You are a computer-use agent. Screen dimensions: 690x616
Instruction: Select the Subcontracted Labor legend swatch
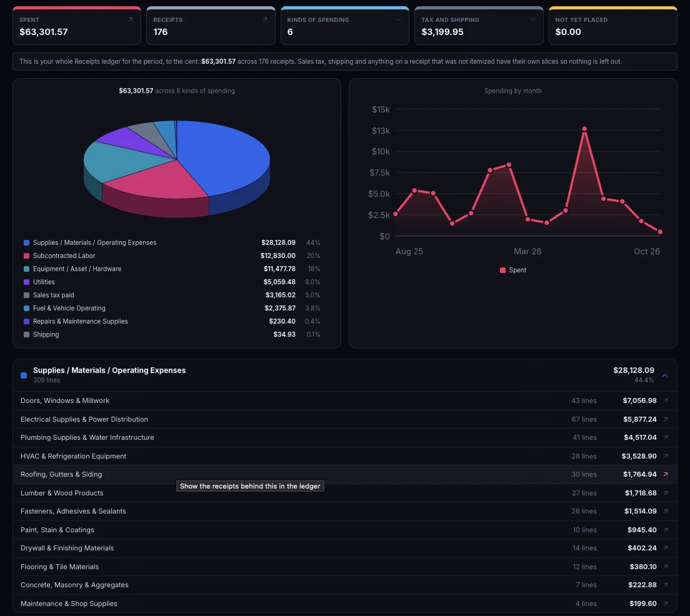point(26,256)
